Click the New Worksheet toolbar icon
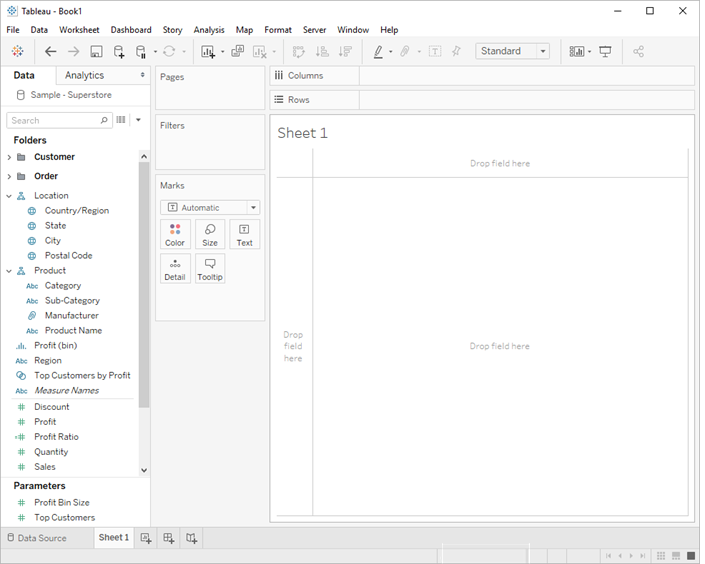Image resolution: width=705 pixels, height=564 pixels. 208,52
